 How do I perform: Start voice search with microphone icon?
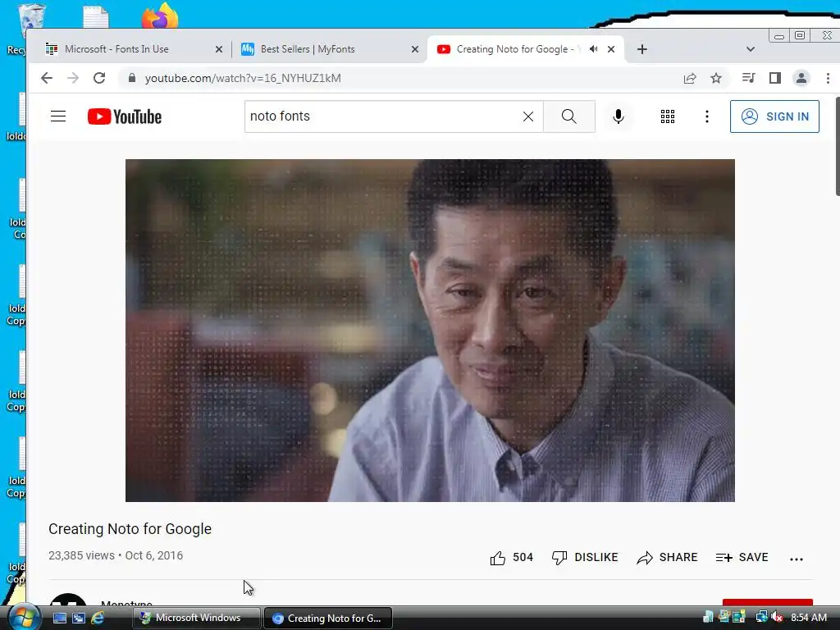point(619,116)
